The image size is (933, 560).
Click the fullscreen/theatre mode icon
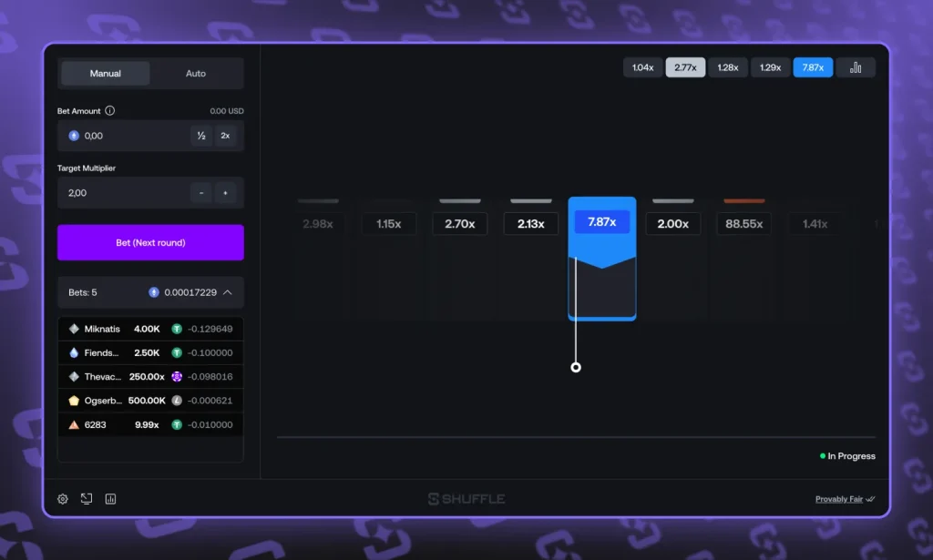point(87,499)
